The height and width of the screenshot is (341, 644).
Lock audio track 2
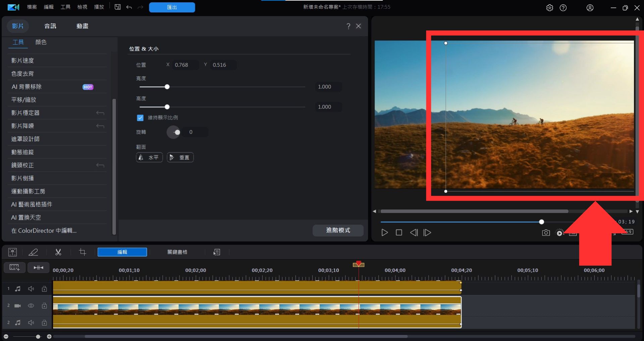tap(44, 323)
